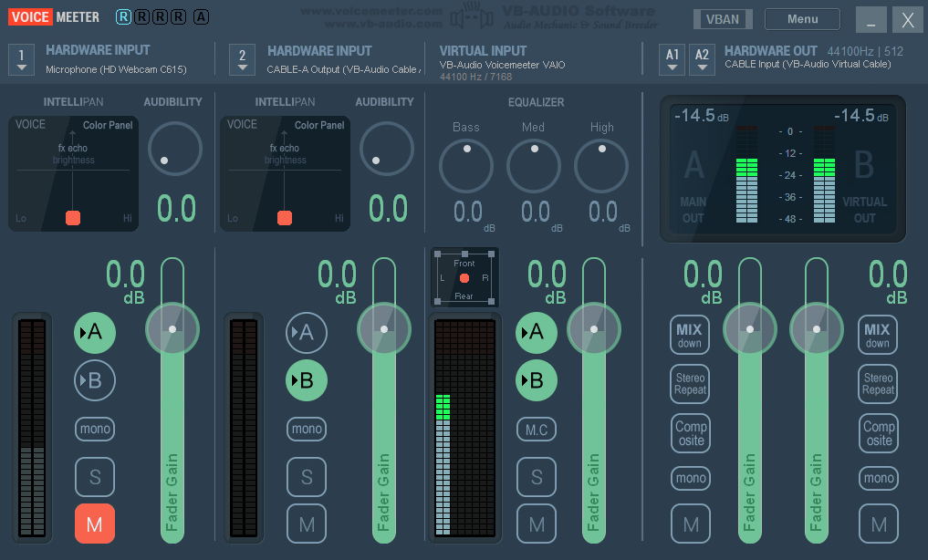Screen dimensions: 928x560
Task: Click the input 2 Intellipan red handle
Action: (x=285, y=218)
